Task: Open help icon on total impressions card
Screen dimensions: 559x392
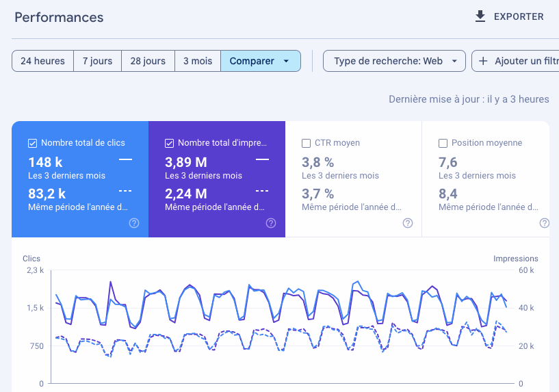Action: 271,223
